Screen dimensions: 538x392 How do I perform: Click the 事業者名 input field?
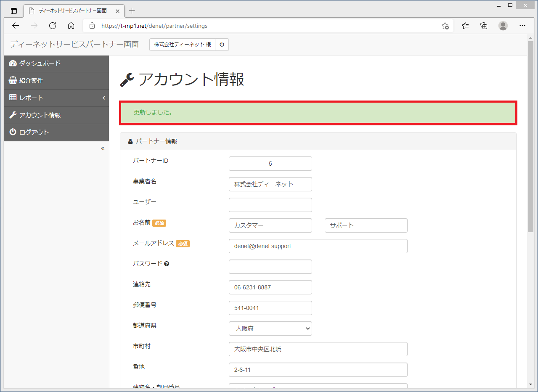pyautogui.click(x=270, y=184)
